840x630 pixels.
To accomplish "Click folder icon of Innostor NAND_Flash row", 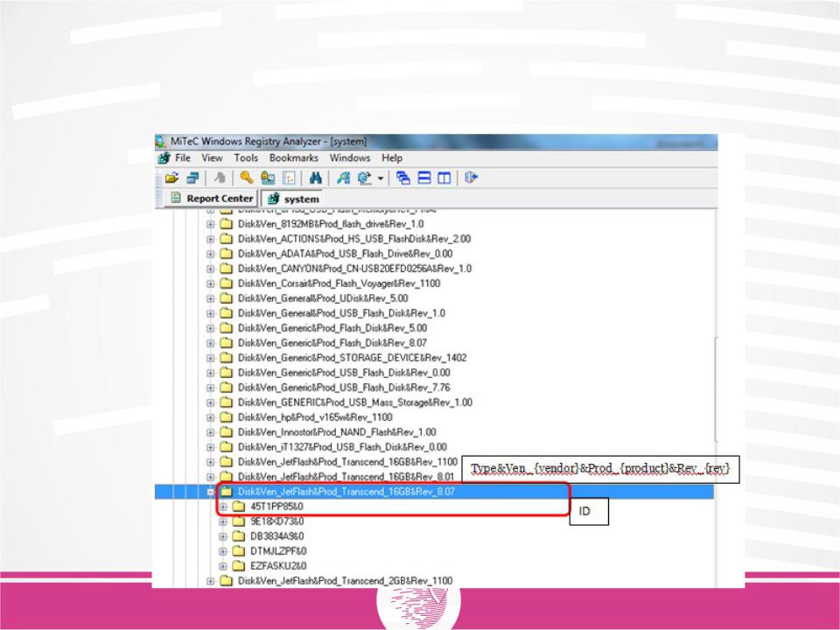I will point(227,432).
